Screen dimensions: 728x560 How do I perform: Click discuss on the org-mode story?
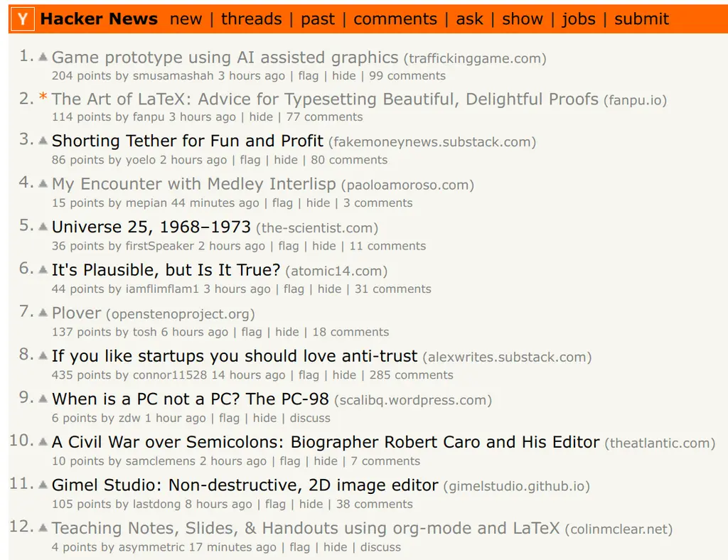point(381,547)
